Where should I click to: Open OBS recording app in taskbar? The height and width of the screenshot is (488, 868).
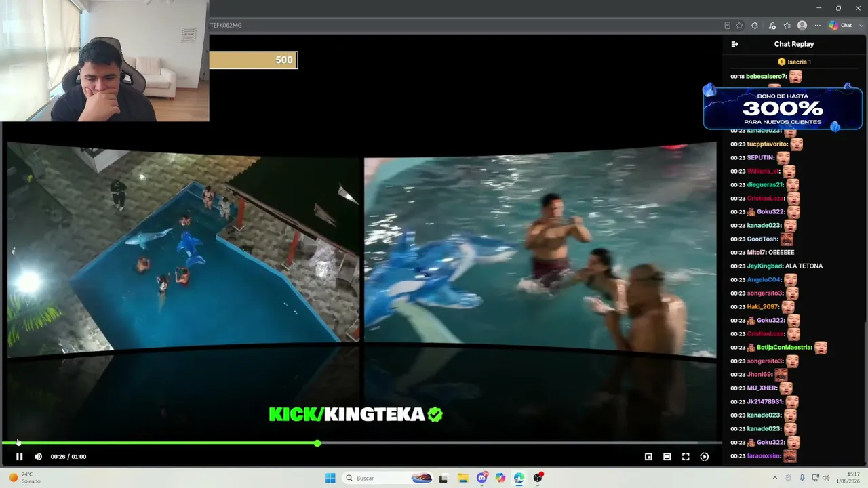[x=538, y=478]
